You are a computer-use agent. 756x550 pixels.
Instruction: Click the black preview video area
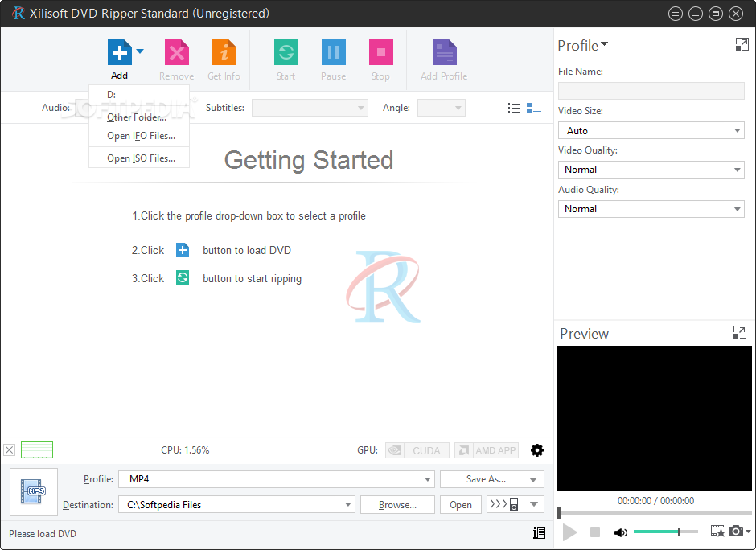point(655,418)
